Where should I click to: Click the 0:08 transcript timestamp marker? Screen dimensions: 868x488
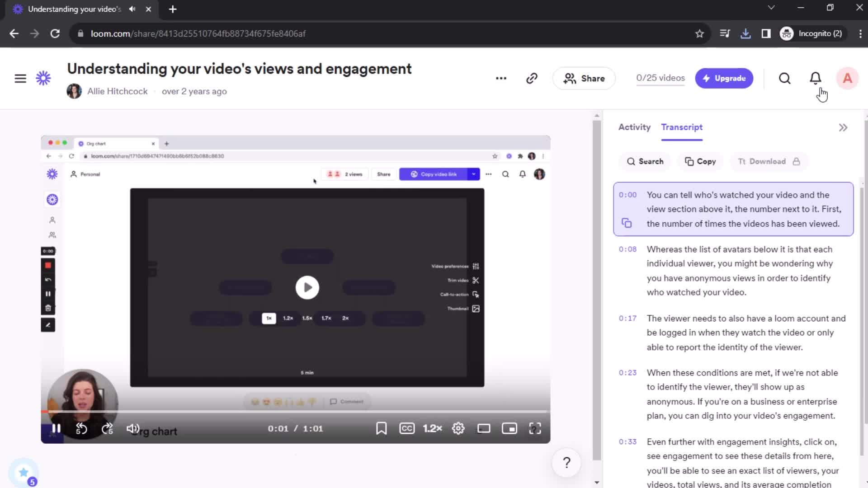coord(628,249)
